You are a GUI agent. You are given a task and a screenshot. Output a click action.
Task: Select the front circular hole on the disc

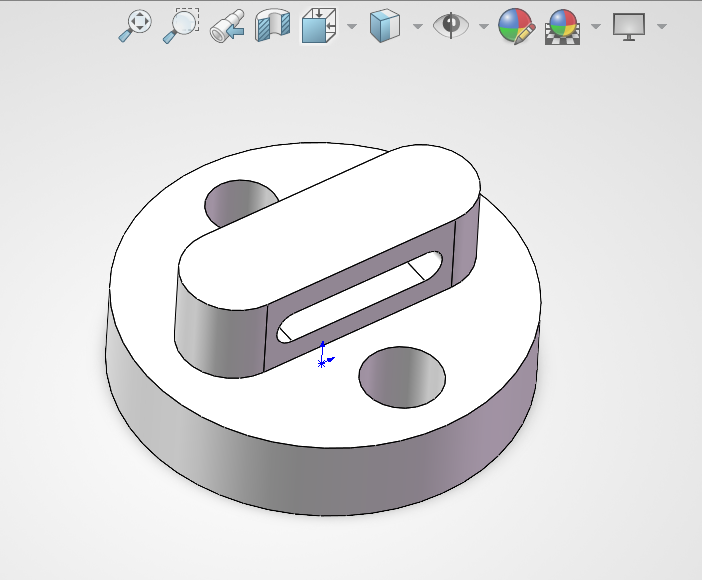pos(402,377)
